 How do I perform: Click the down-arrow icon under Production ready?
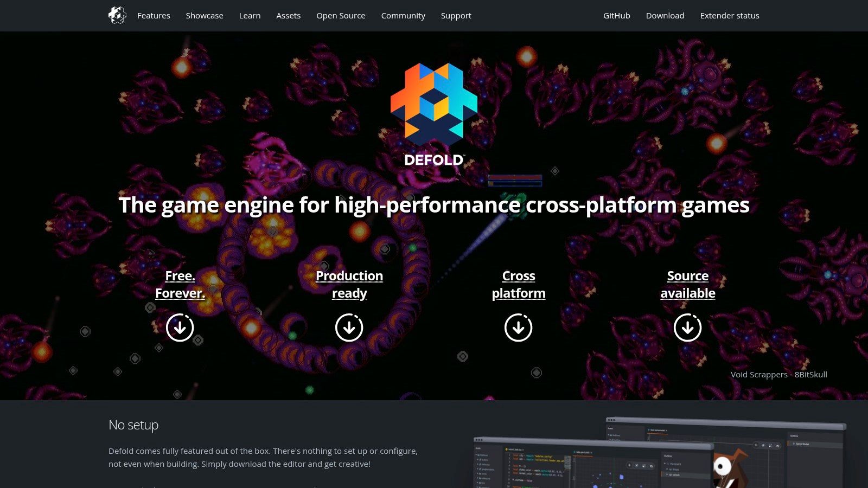coord(349,328)
